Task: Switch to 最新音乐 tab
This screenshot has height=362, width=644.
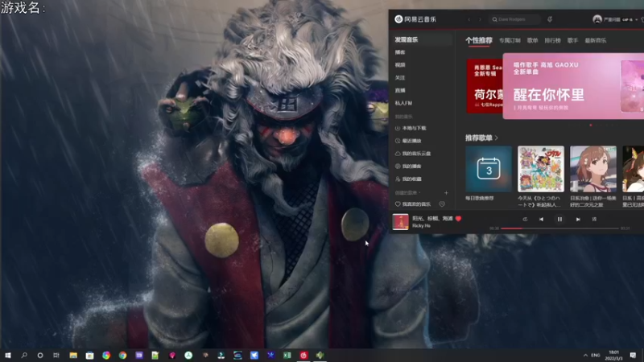Action: coord(596,40)
